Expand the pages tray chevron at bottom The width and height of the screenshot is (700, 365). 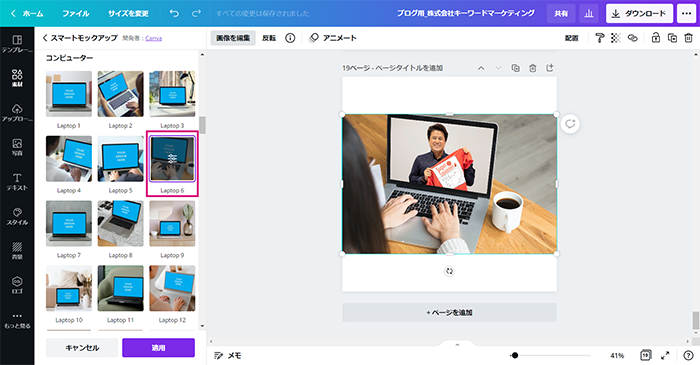click(457, 344)
